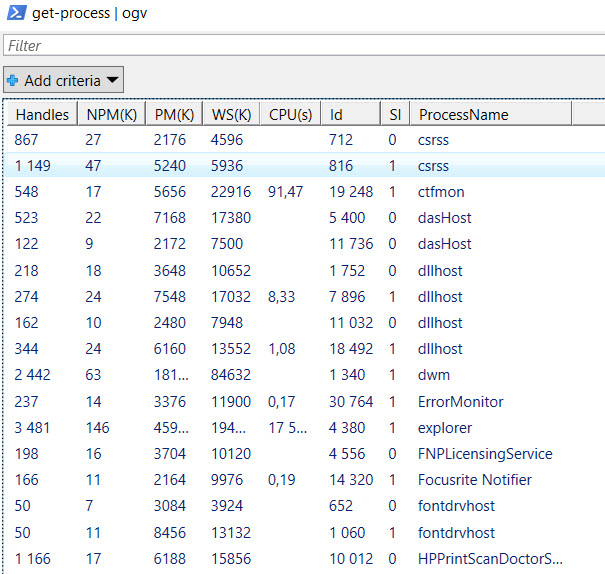Click the PowerShell icon in the title bar
Image resolution: width=605 pixels, height=574 pixels.
[x=16, y=13]
